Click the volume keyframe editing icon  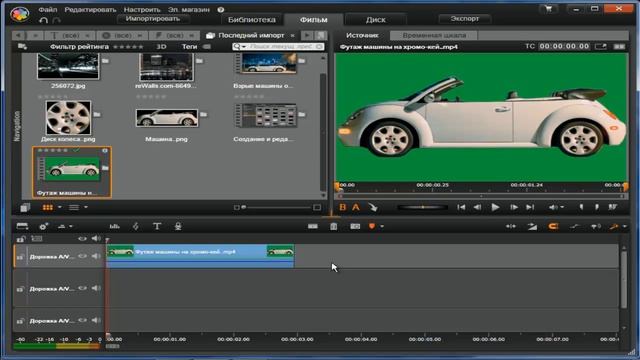(x=575, y=226)
